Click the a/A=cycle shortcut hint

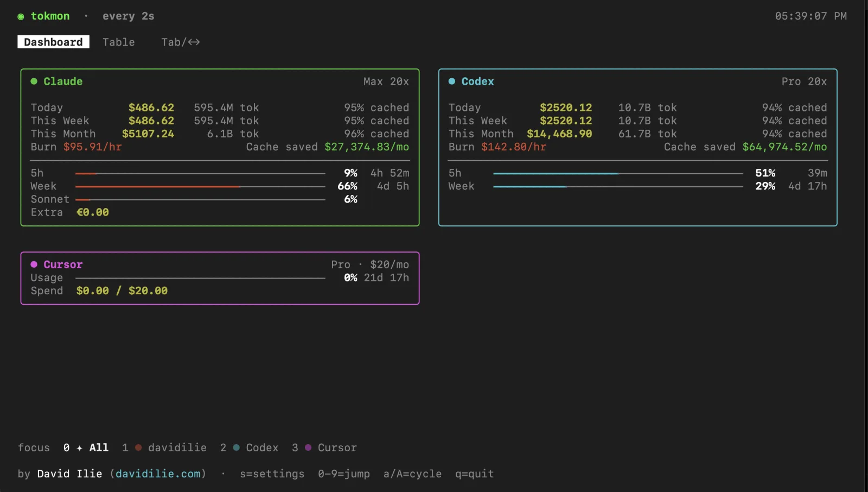(x=412, y=474)
